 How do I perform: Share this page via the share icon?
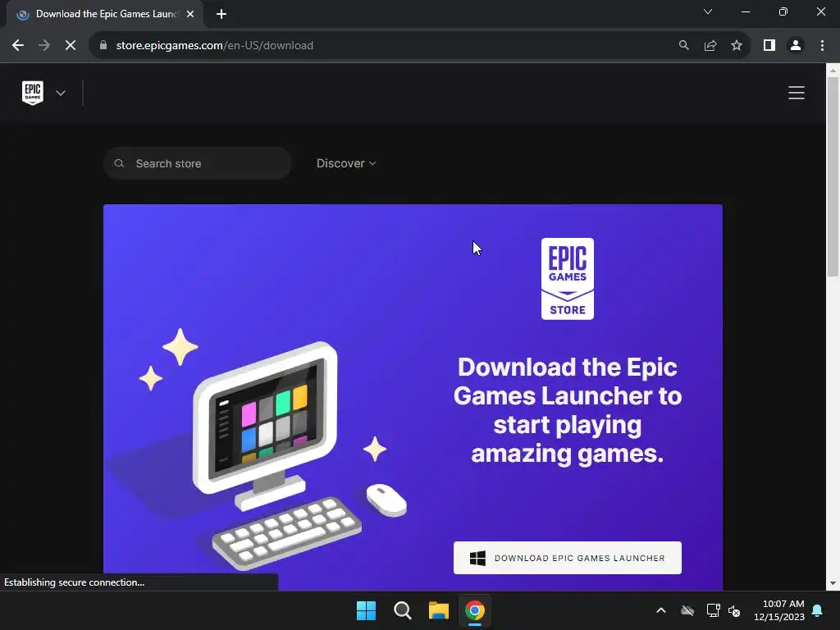pos(710,46)
